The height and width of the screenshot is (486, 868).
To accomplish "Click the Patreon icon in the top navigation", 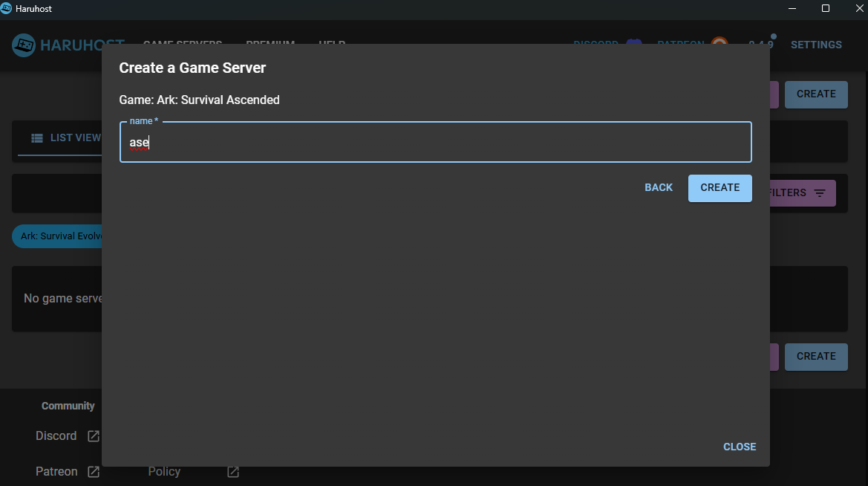I will click(x=719, y=42).
